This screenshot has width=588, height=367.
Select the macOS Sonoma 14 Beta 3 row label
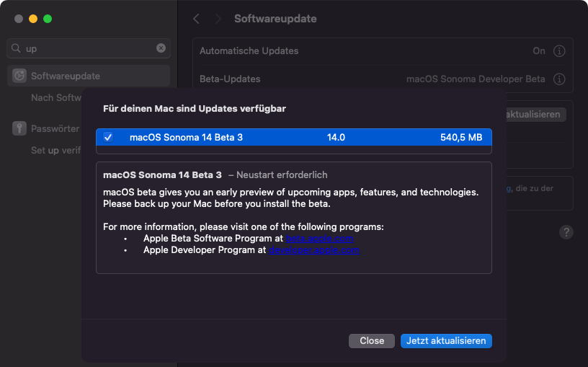(x=186, y=137)
